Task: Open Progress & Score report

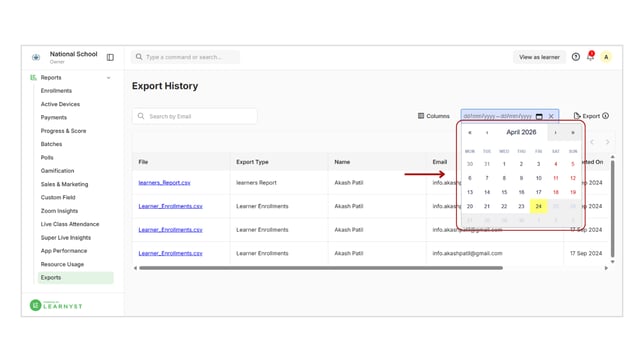Action: click(x=63, y=131)
